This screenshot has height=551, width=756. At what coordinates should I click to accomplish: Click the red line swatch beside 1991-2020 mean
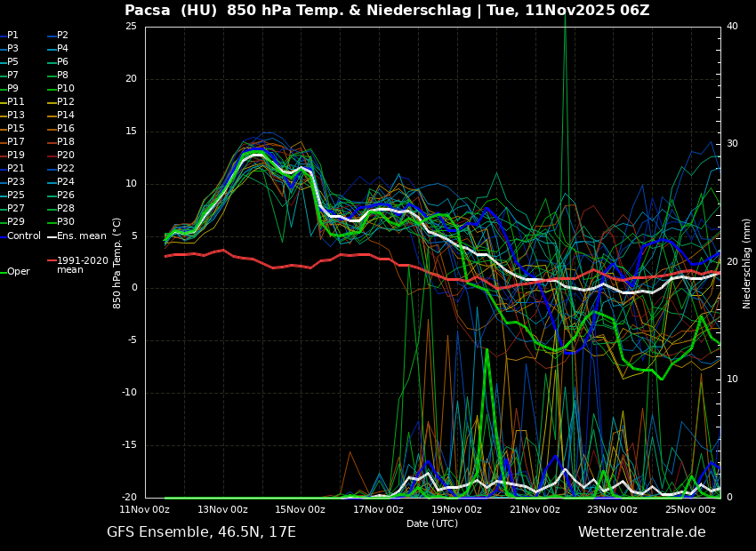click(x=52, y=261)
